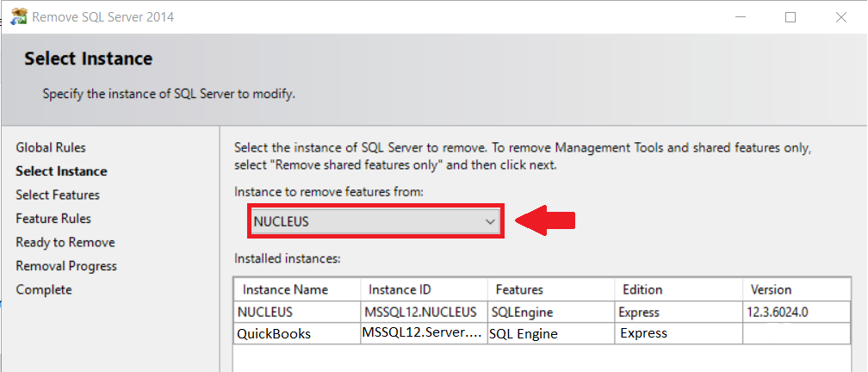Click the Version column header
The width and height of the screenshot is (868, 372).
pyautogui.click(x=771, y=289)
